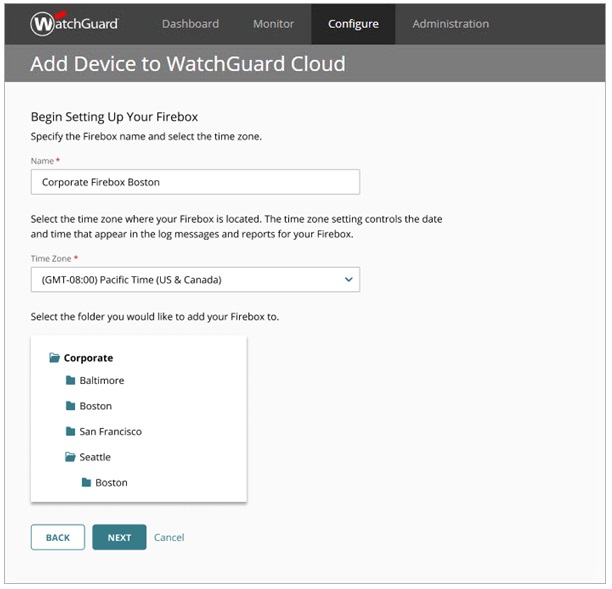Collapse the Corporate folder icon
The height and width of the screenshot is (589, 612).
pos(54,358)
